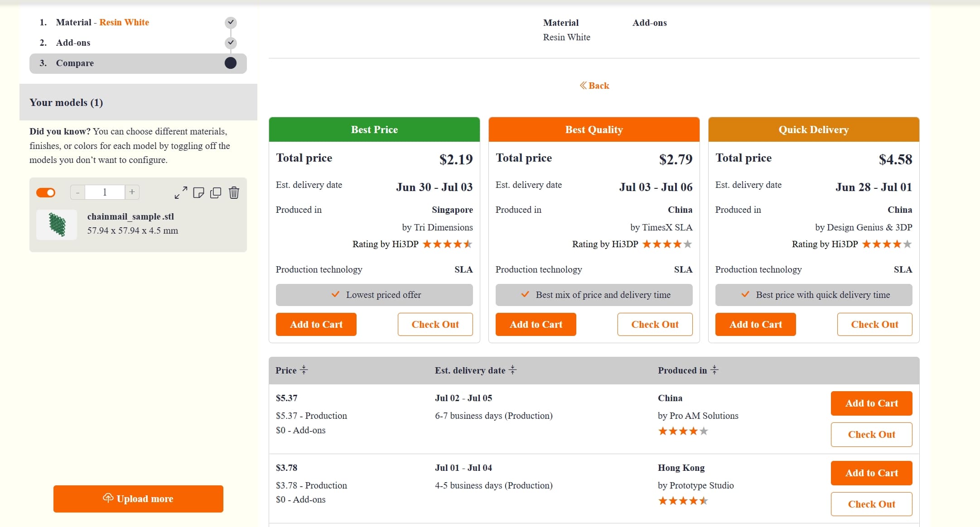Click the scale/resize model arrows icon

[181, 193]
